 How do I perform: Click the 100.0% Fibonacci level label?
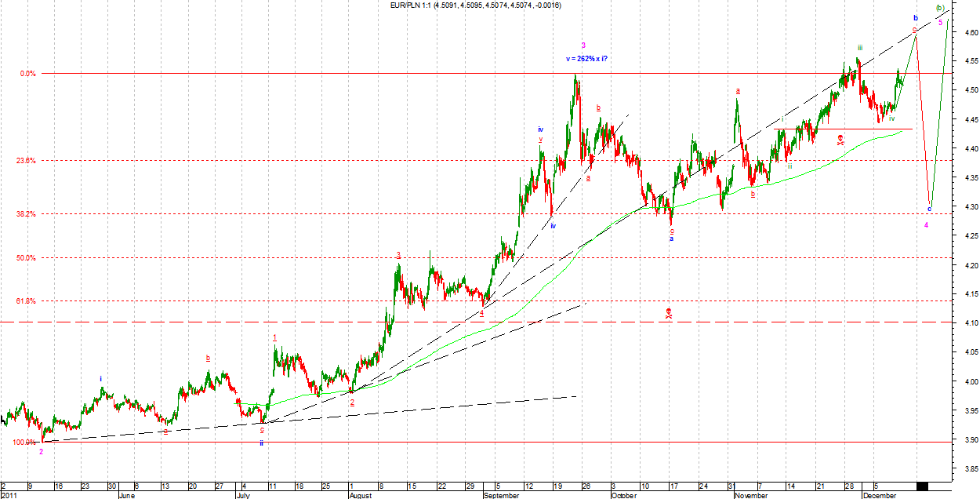(x=24, y=443)
